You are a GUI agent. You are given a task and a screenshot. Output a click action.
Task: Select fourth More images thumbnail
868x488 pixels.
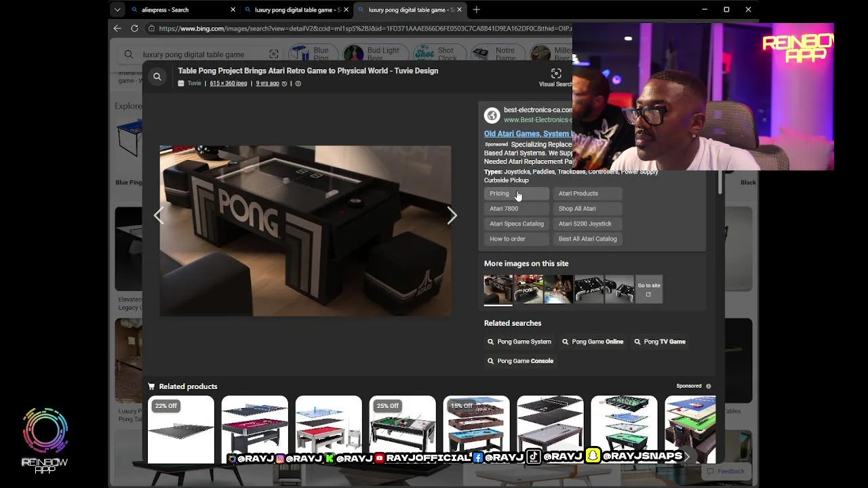(589, 289)
